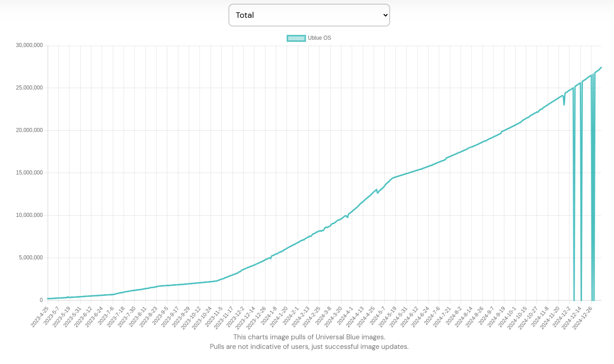Click the 2023-4-25 x-axis date label
The height and width of the screenshot is (364, 614).
coord(40,317)
